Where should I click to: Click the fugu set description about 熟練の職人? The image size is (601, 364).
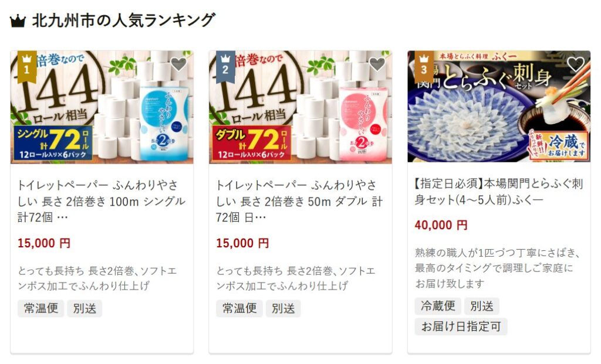pos(498,268)
